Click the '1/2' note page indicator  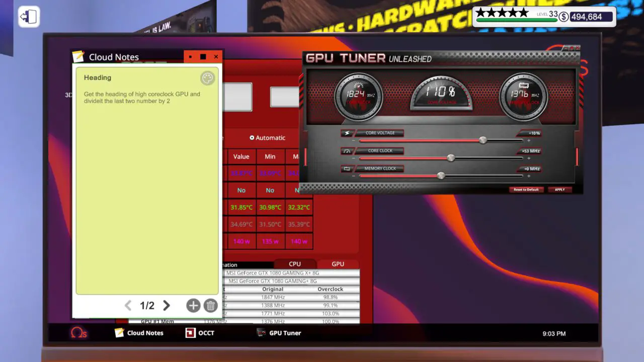click(147, 305)
